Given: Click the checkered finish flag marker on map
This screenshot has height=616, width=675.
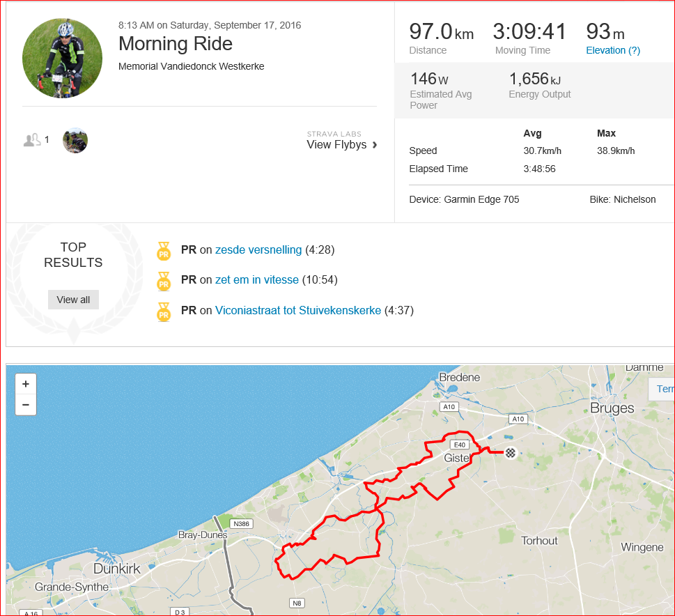Looking at the screenshot, I should point(511,453).
